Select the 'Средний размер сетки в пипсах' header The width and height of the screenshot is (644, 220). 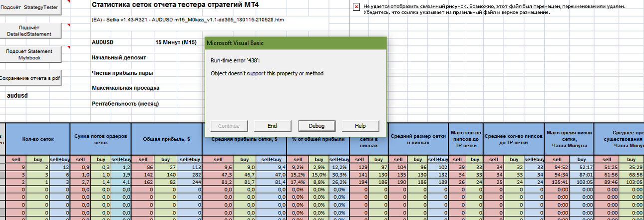[418, 139]
